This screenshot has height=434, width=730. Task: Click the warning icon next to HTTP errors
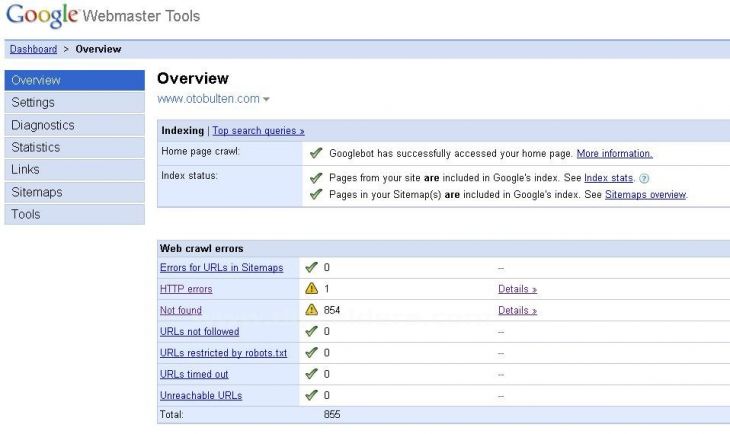click(312, 289)
